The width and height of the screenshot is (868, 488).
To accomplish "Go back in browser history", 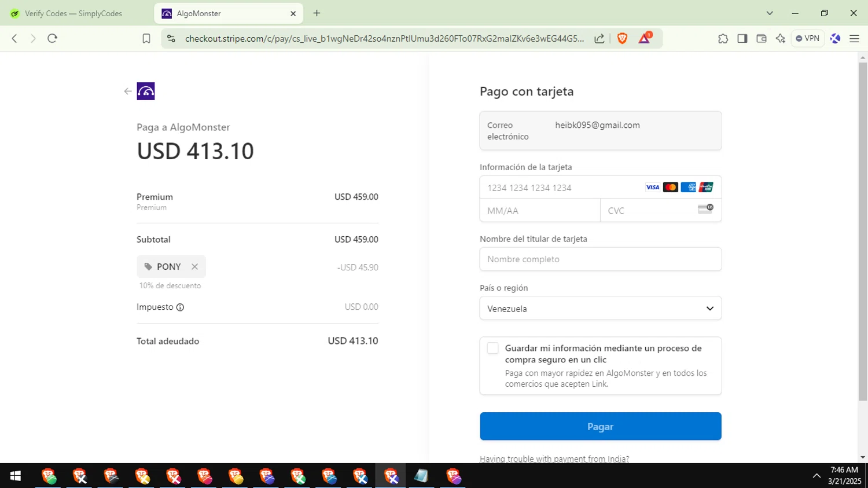I will pyautogui.click(x=14, y=38).
